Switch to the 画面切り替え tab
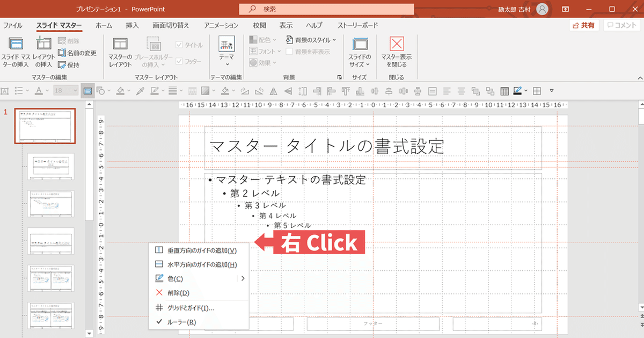The width and height of the screenshot is (644, 338). (171, 25)
